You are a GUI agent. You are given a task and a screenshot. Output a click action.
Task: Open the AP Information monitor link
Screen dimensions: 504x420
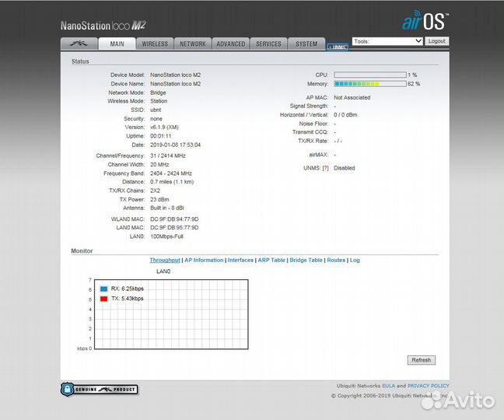point(204,260)
